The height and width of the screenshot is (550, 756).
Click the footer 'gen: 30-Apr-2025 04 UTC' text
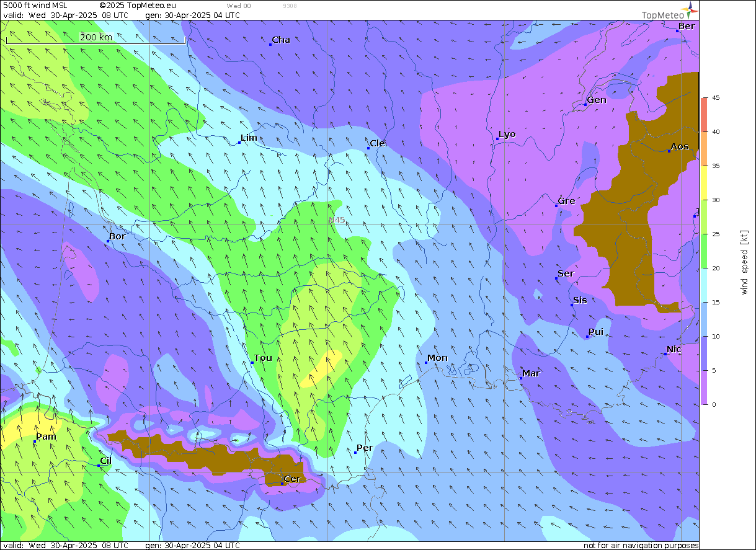pyautogui.click(x=192, y=545)
